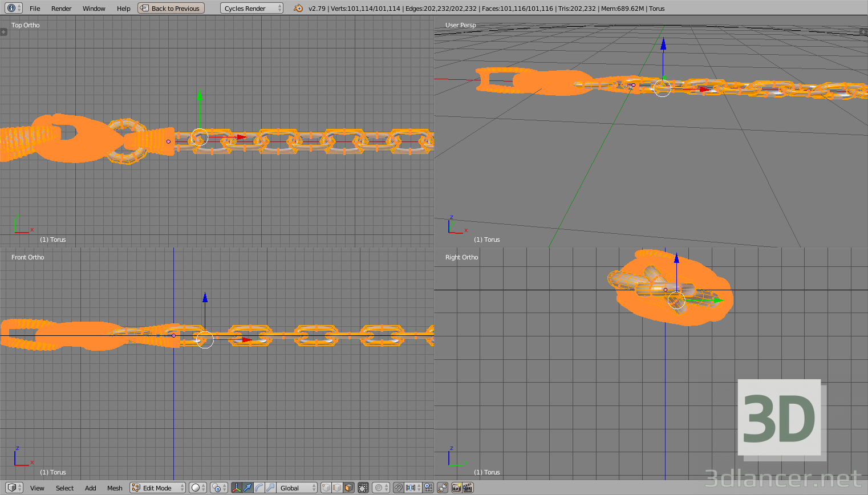Switch to vertex select mode
The height and width of the screenshot is (495, 868).
coord(325,488)
